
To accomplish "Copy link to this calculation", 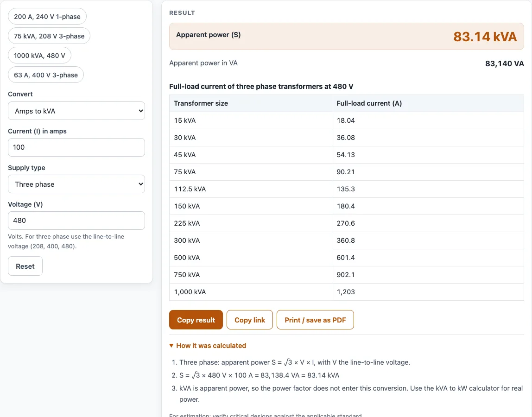I will [250, 320].
